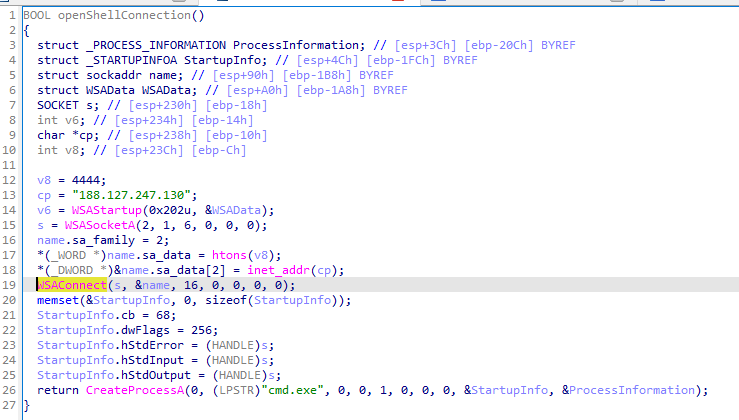Click the [ebp-20Ch] comment on line 3
The image size is (739, 420).
[499, 45]
